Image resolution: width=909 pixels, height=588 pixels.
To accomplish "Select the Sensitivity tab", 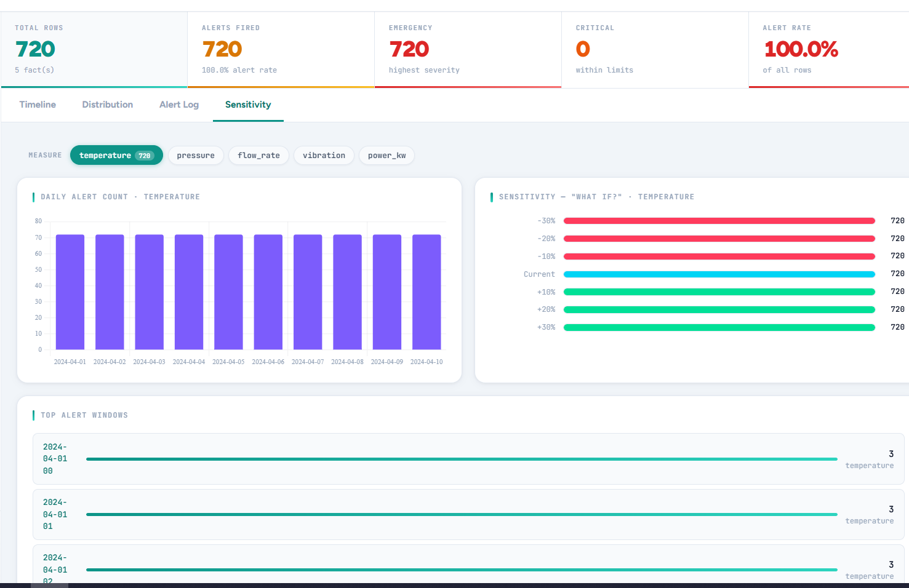I will (248, 105).
